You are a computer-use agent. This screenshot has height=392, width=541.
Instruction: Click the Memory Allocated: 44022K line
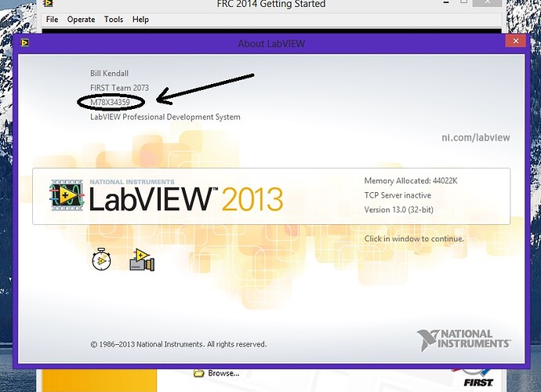coord(411,181)
